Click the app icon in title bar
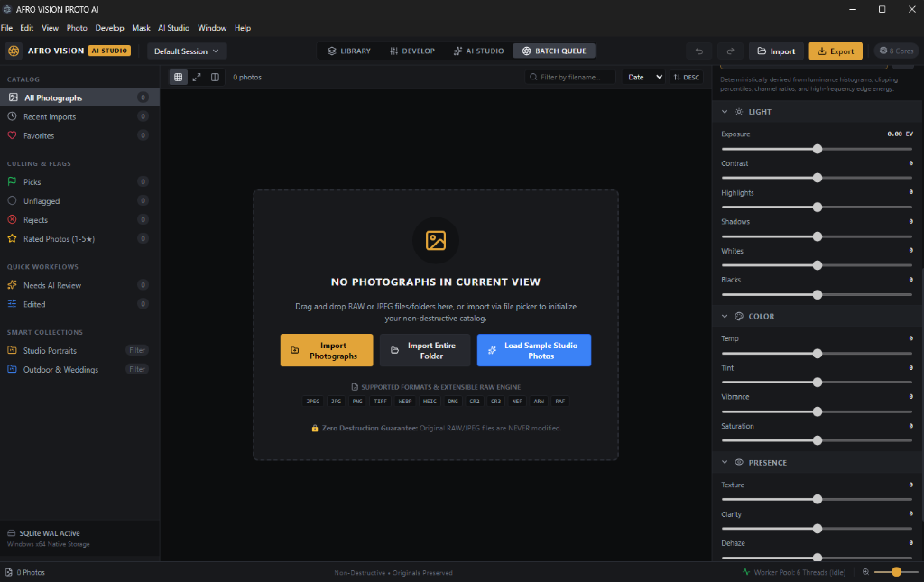 [7, 9]
